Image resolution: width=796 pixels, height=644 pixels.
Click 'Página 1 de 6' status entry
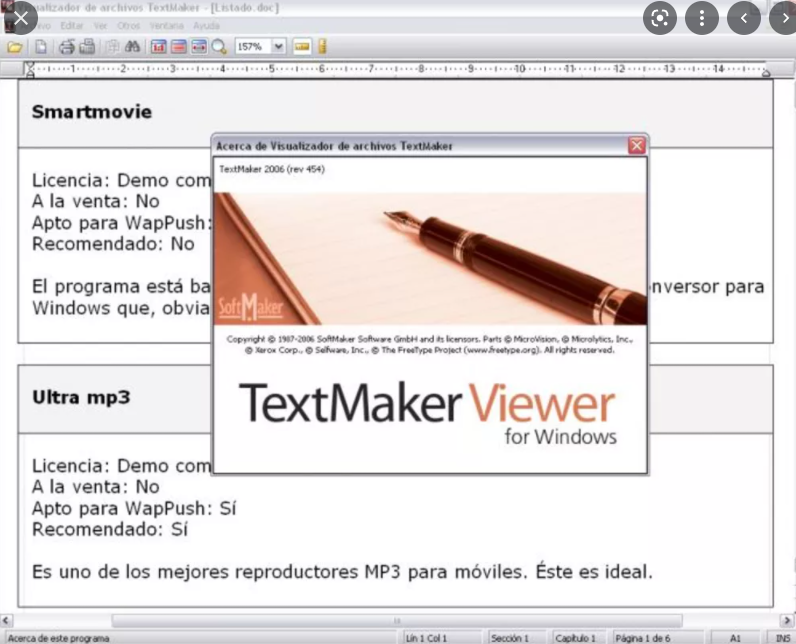pos(643,638)
